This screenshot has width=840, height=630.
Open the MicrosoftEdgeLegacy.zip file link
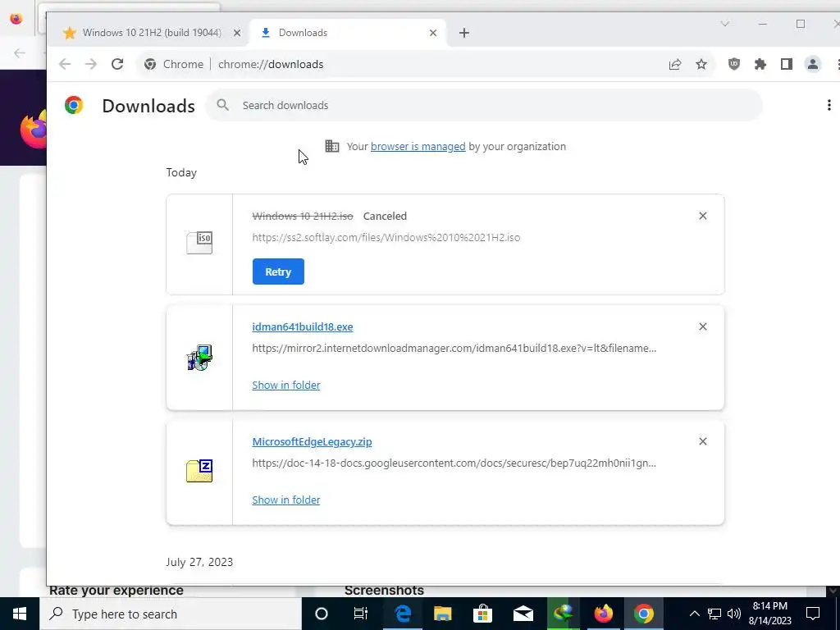point(312,441)
